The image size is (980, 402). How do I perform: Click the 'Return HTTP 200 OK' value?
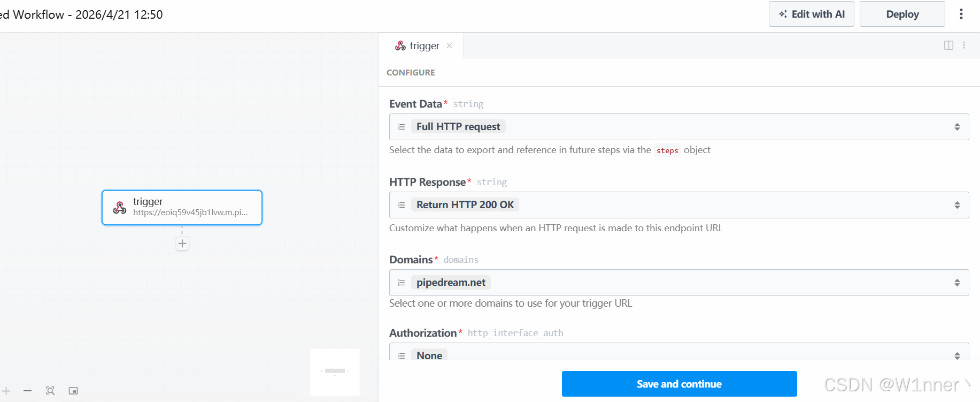465,205
